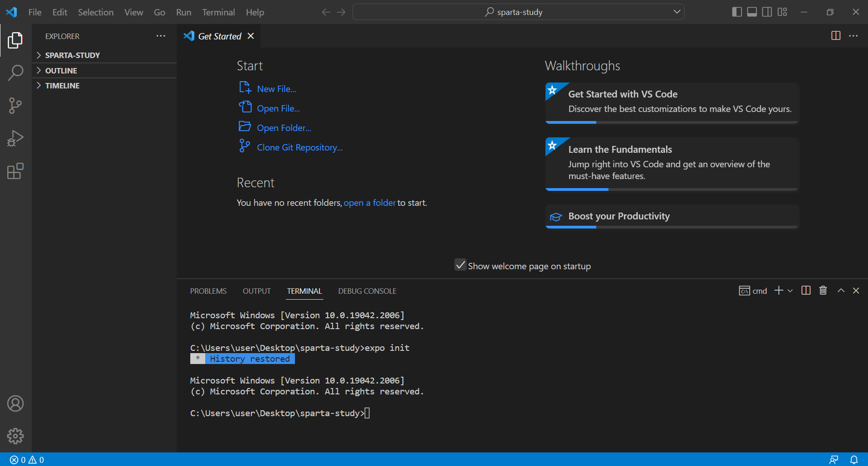Open the Extensions view
The height and width of the screenshot is (466, 868).
(15, 171)
